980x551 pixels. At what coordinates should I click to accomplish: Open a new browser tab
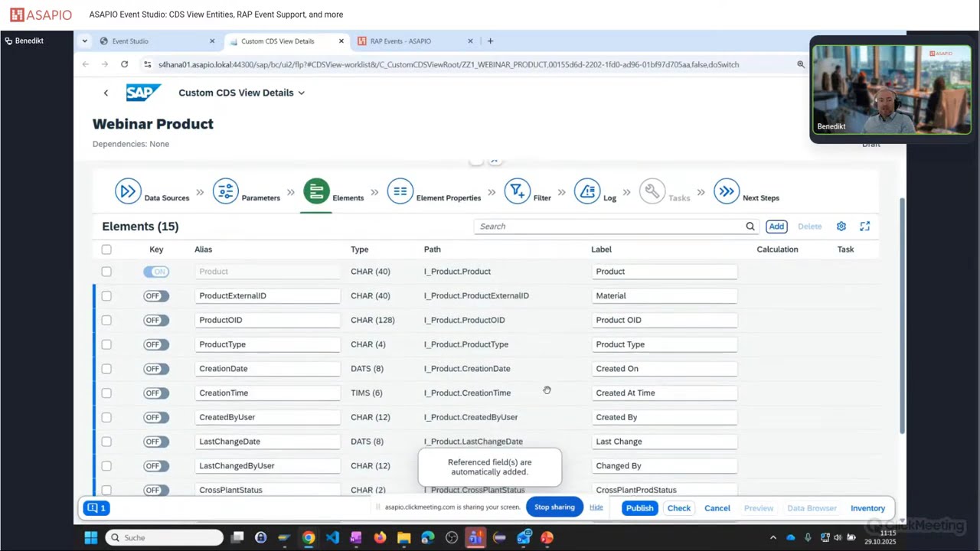click(x=490, y=41)
